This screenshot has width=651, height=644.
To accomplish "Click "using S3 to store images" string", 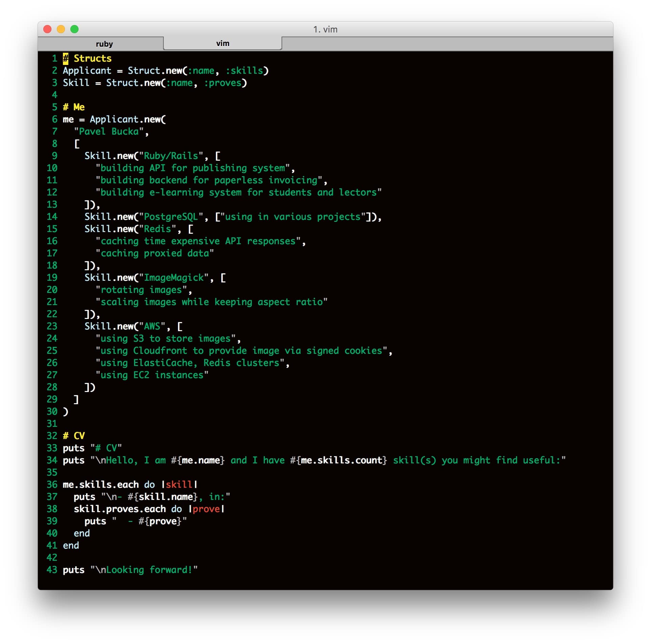I will tap(166, 338).
